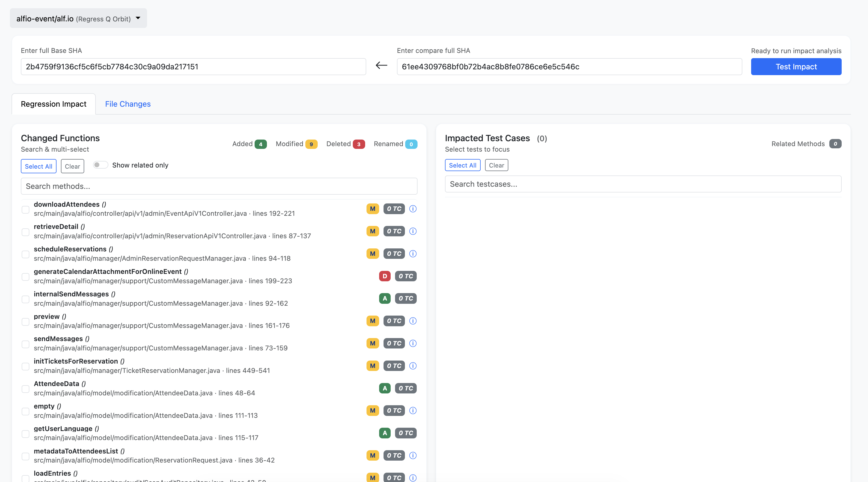The width and height of the screenshot is (868, 482).
Task: Select All changed functions
Action: pos(38,166)
